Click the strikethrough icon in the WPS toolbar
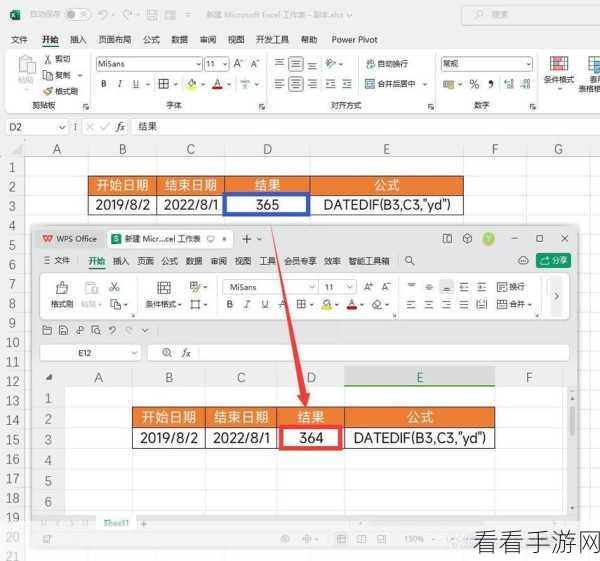This screenshot has height=561, width=600. [x=282, y=304]
